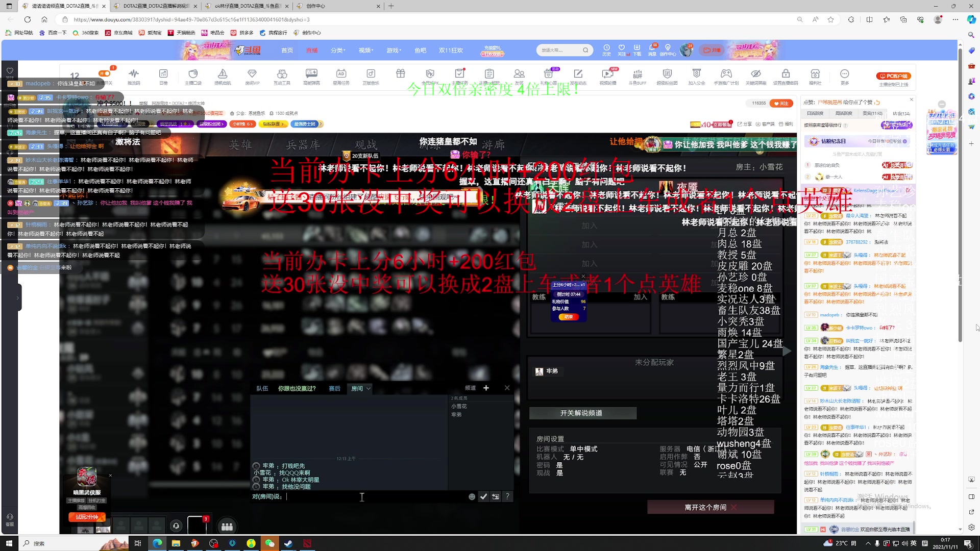
Task: Select 队伍 chat tab in game
Action: coord(262,389)
